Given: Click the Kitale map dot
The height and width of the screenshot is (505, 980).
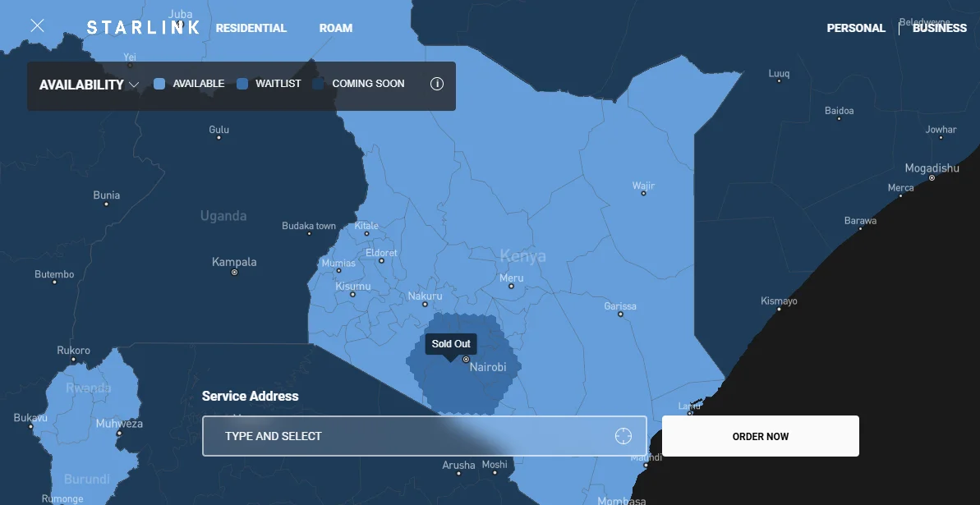Looking at the screenshot, I should (x=366, y=234).
